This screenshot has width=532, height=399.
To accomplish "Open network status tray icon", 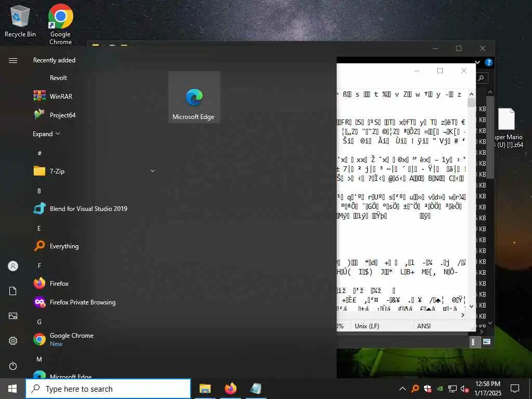I will coord(453,389).
